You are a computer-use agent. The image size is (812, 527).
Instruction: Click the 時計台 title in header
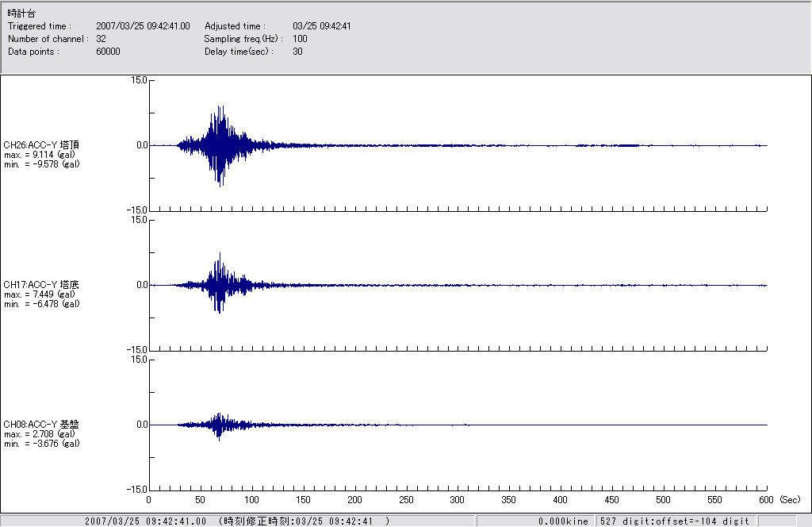click(21, 13)
